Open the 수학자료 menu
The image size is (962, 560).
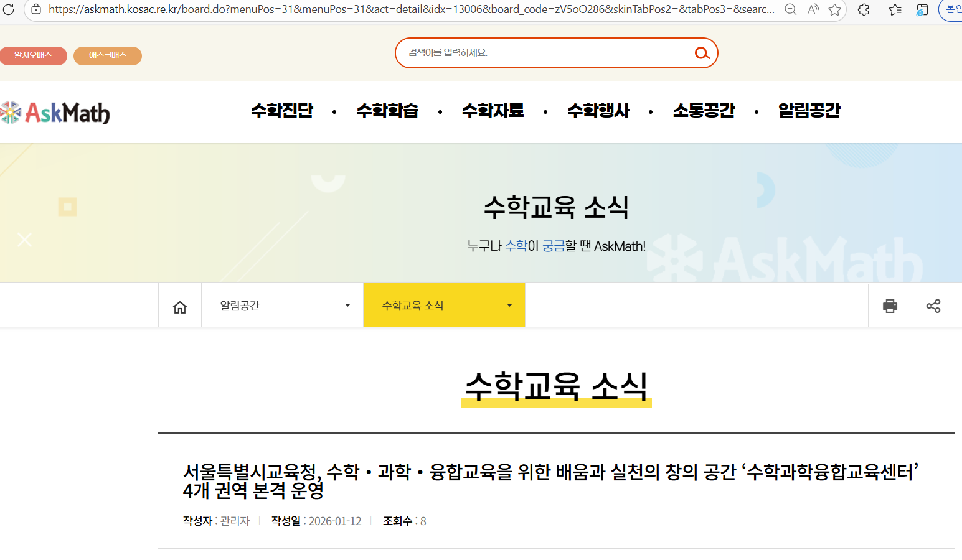(x=493, y=111)
